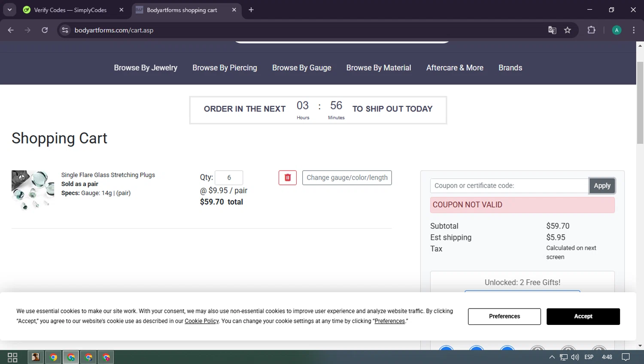The image size is (644, 364).
Task: Click the page vertical scrollbar thumb
Action: point(640,102)
